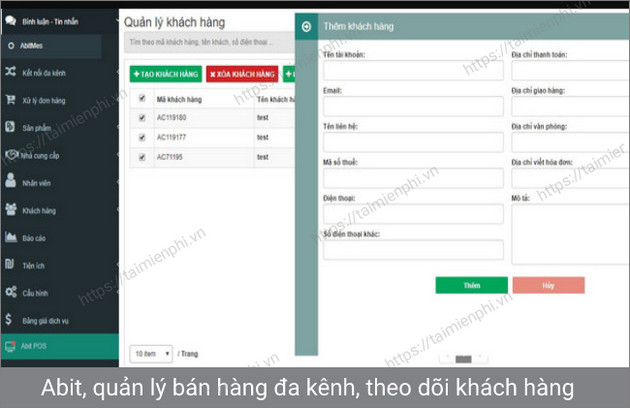Click the red Xóa khách hàng button
This screenshot has width=630, height=408.
click(242, 74)
